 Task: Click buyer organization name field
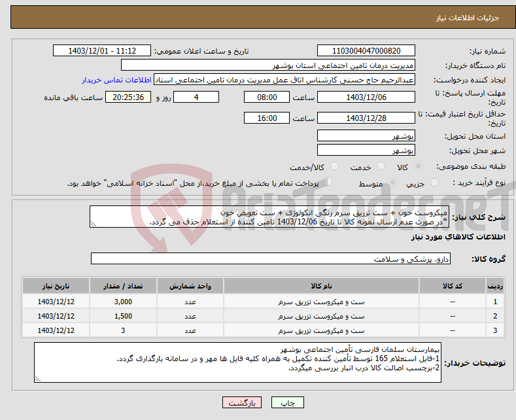click(268, 65)
